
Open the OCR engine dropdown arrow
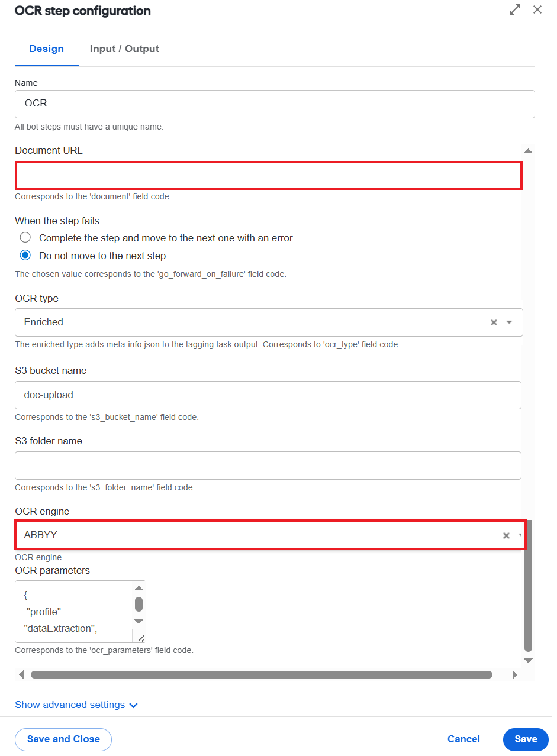point(520,535)
